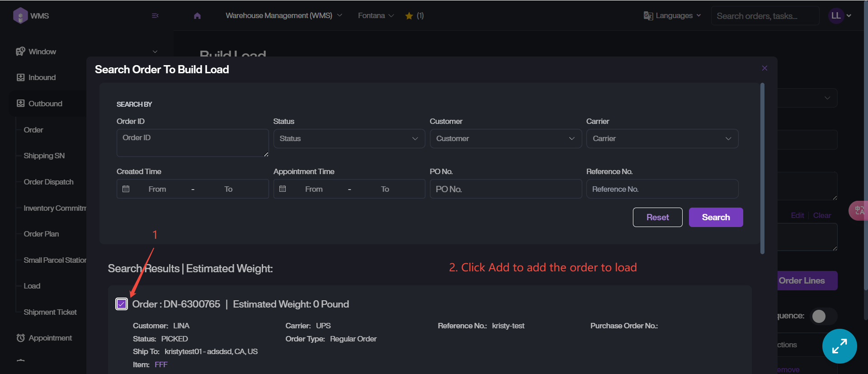Open Shipment Ticket menu item
The image size is (868, 374).
tap(50, 312)
